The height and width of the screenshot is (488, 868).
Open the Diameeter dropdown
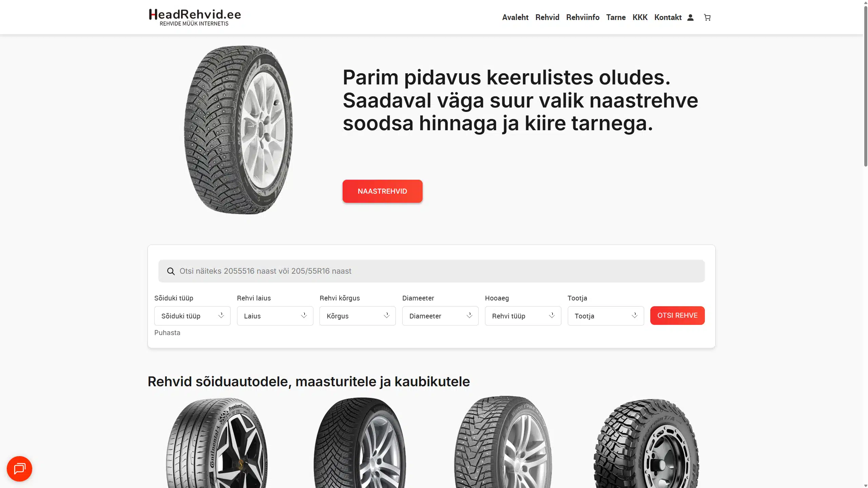(440, 316)
